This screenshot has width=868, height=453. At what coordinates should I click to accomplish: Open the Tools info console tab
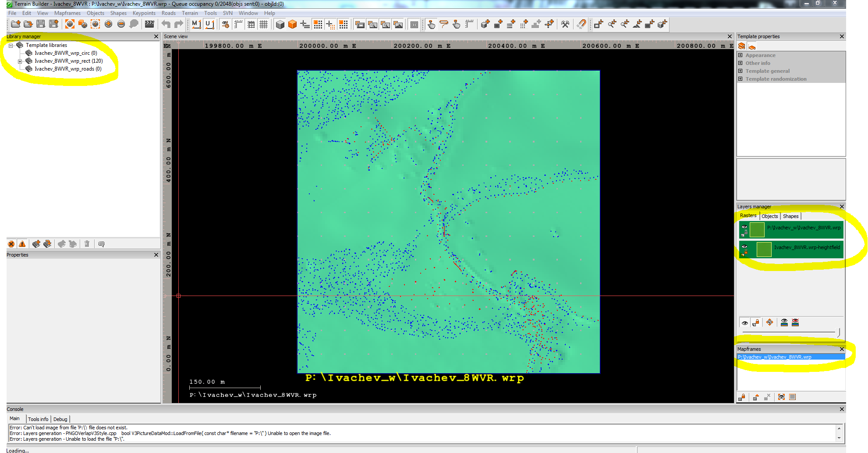click(x=38, y=419)
